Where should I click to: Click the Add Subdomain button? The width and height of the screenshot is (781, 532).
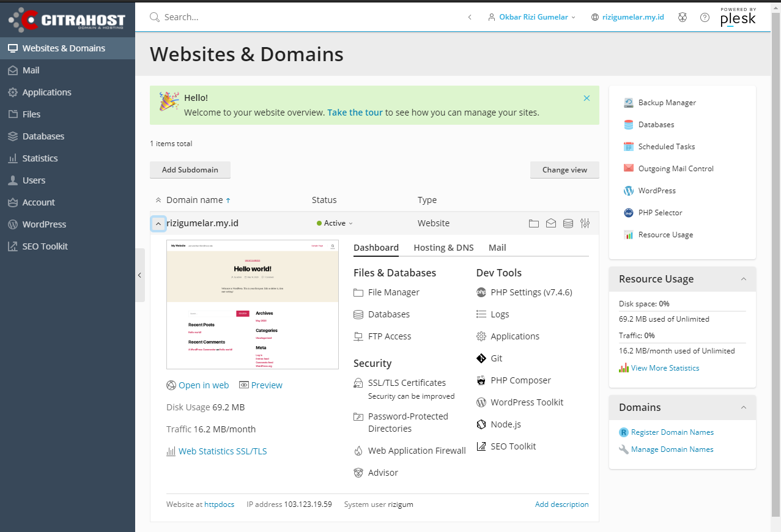tap(190, 170)
